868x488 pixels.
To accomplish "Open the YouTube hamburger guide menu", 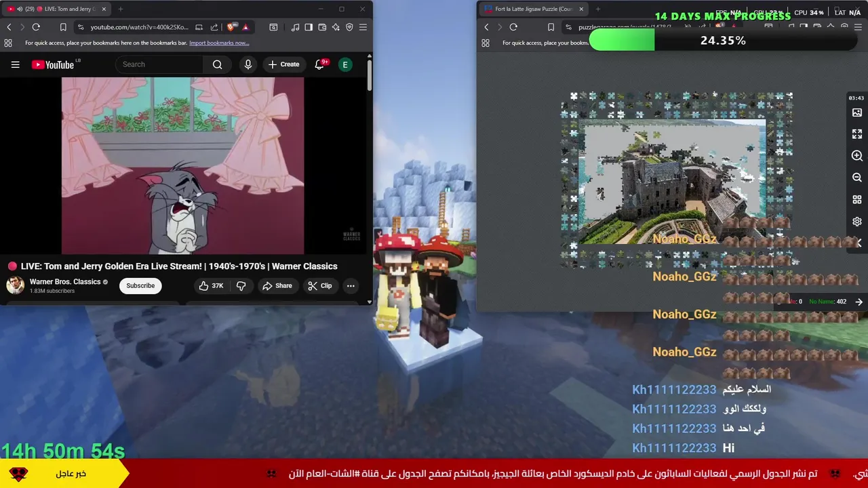I will [x=15, y=64].
